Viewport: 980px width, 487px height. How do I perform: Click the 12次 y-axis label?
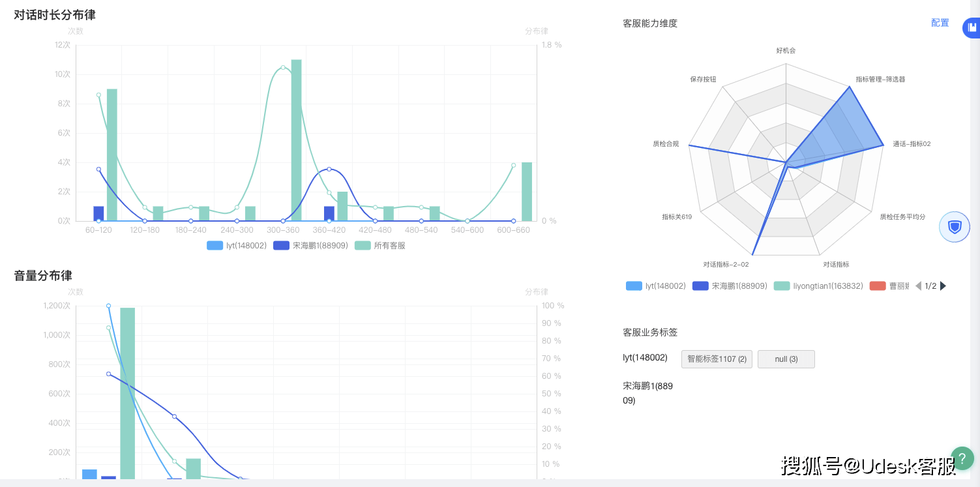click(x=63, y=45)
